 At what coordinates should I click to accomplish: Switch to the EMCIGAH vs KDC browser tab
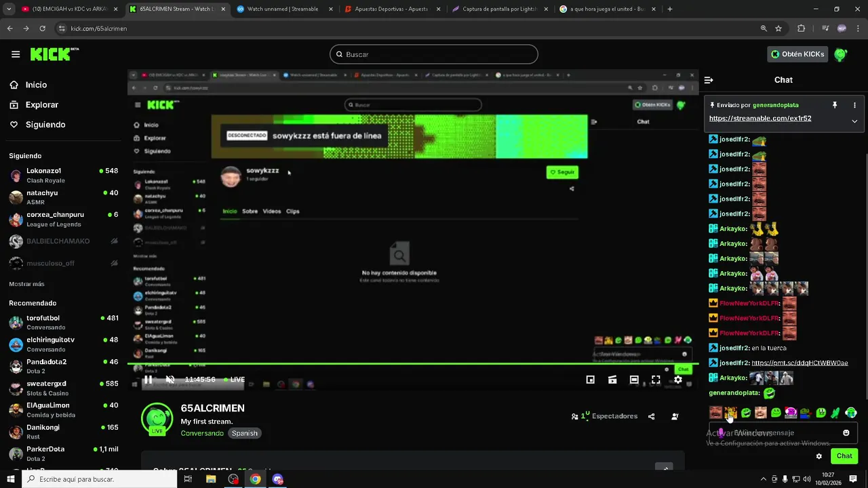click(x=71, y=9)
